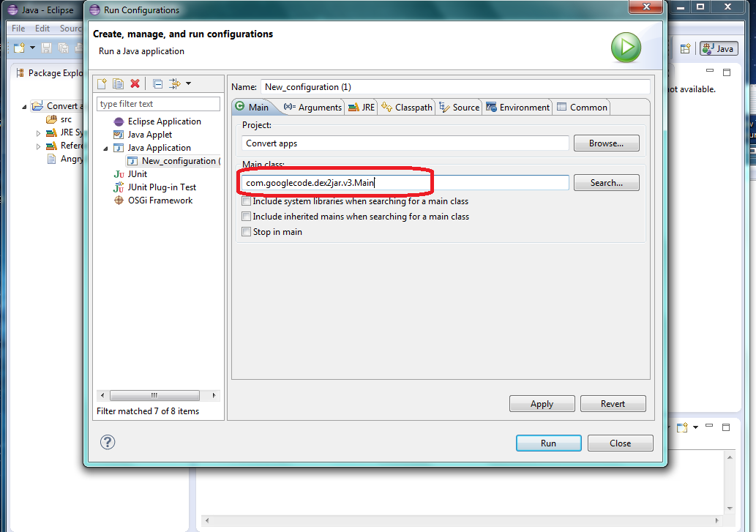The height and width of the screenshot is (532, 756).
Task: Click the duplicate configuration icon
Action: click(118, 84)
